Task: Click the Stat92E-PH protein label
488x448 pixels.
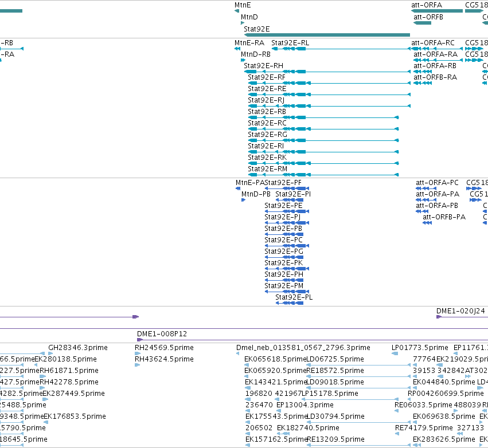Action: point(284,275)
